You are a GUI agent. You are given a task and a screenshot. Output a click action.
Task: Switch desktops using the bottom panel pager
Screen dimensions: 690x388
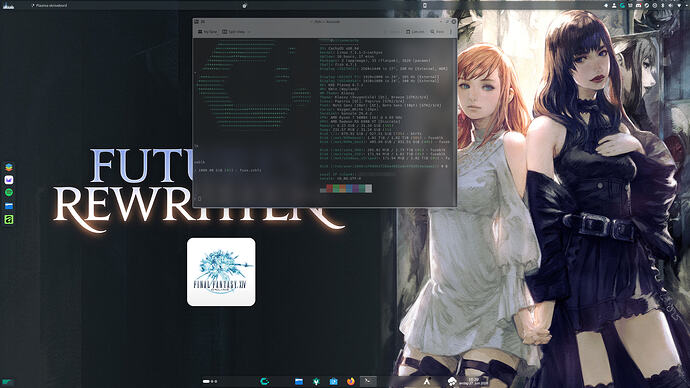click(210, 381)
